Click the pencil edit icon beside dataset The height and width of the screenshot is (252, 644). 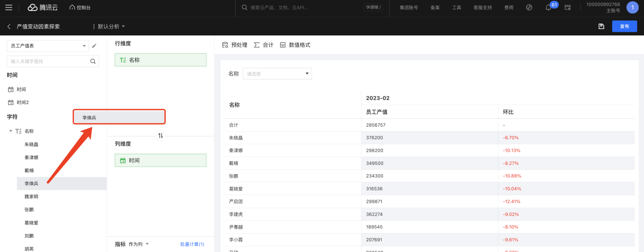click(94, 46)
